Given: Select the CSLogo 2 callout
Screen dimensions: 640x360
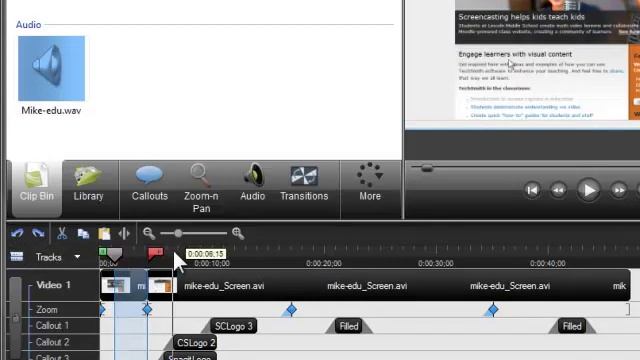Looking at the screenshot, I should (196, 342).
